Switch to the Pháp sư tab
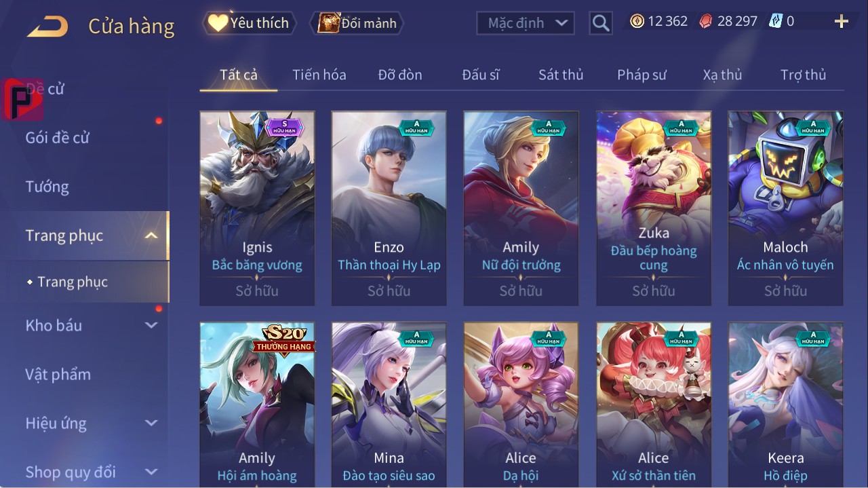 click(642, 75)
